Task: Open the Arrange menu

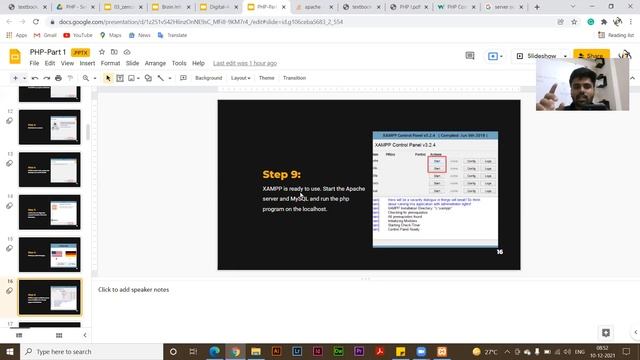Action: click(x=155, y=63)
